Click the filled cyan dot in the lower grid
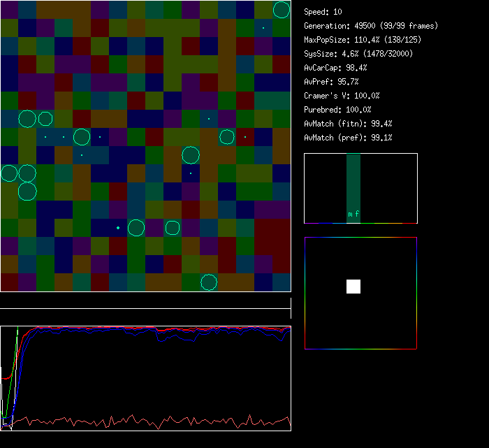489x448 pixels. [118, 228]
